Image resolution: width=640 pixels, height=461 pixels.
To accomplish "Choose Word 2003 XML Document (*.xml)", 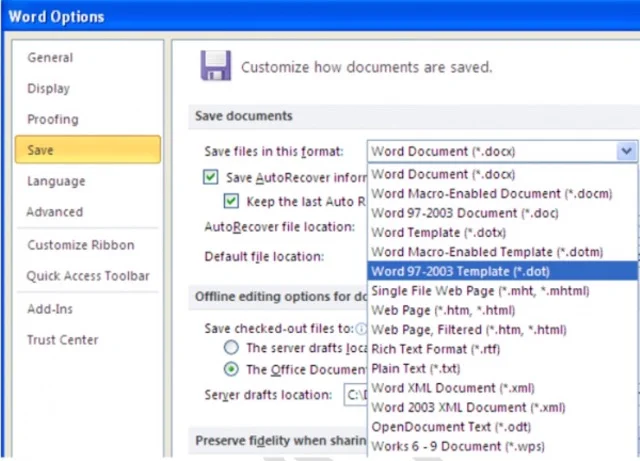I will 502,407.
